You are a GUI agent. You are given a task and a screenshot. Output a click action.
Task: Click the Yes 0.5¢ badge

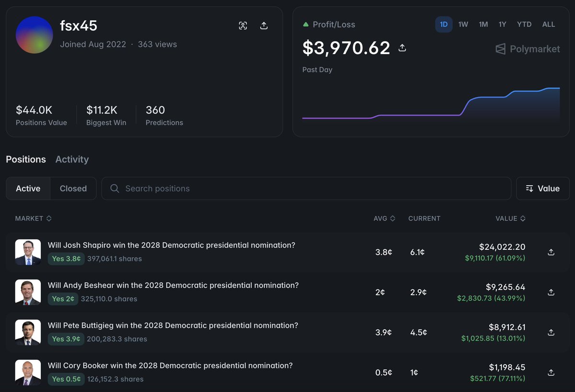(66, 379)
